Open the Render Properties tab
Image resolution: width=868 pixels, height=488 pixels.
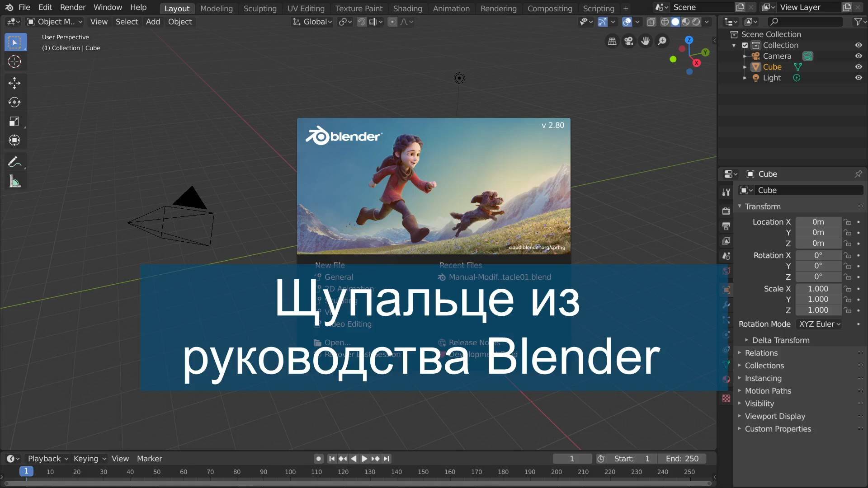pyautogui.click(x=726, y=211)
